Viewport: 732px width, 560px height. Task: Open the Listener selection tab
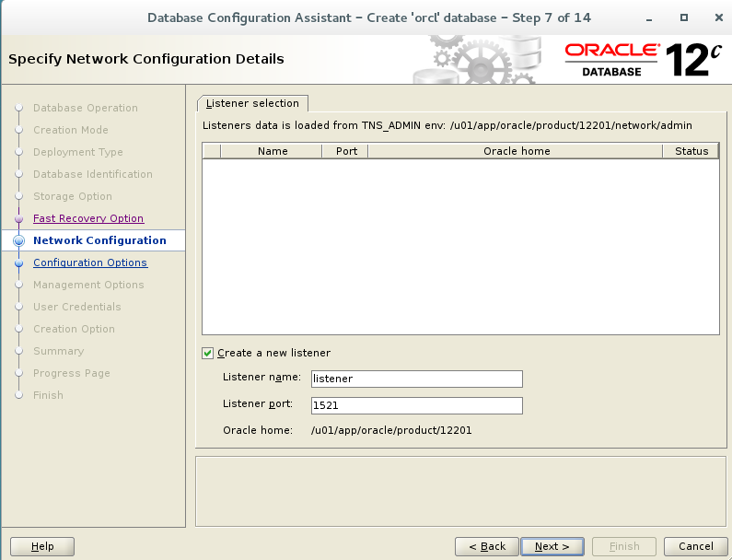(252, 103)
